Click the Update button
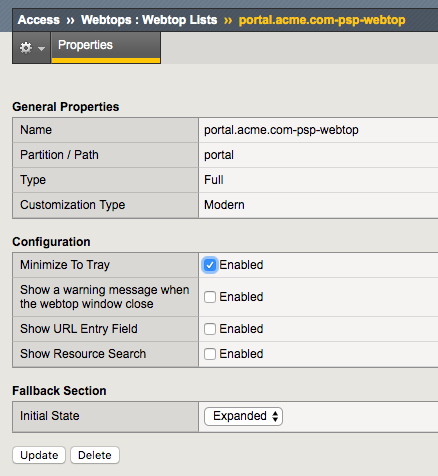The image size is (438, 476). point(39,455)
